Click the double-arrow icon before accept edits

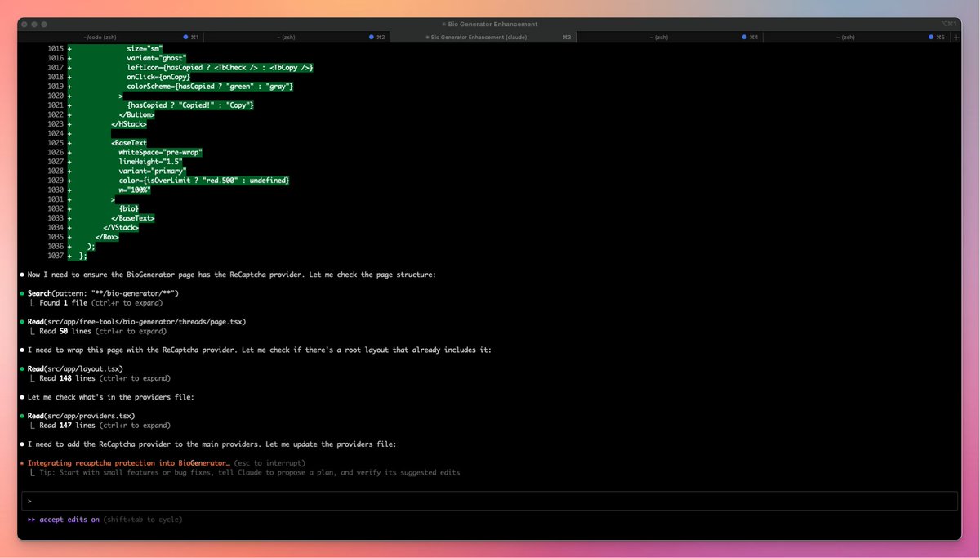point(31,519)
